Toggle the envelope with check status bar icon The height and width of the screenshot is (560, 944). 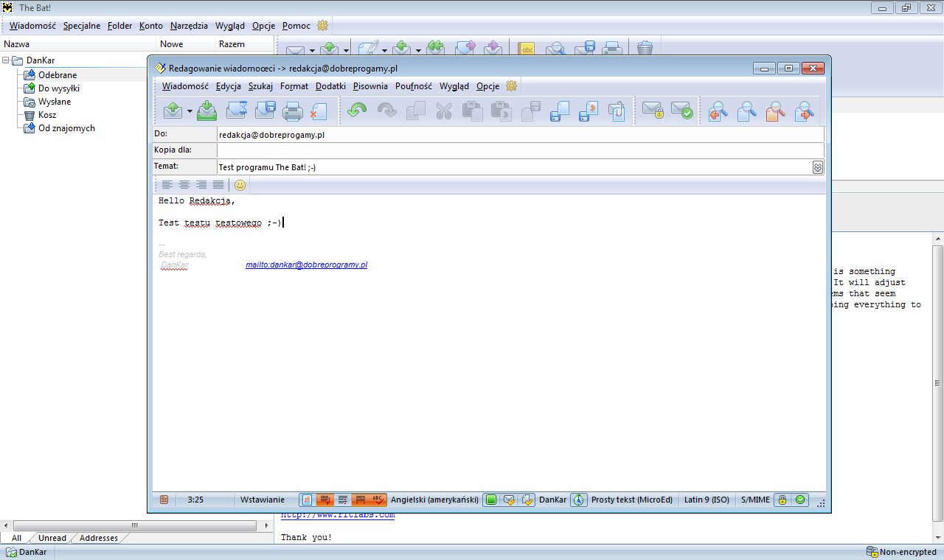pos(509,500)
